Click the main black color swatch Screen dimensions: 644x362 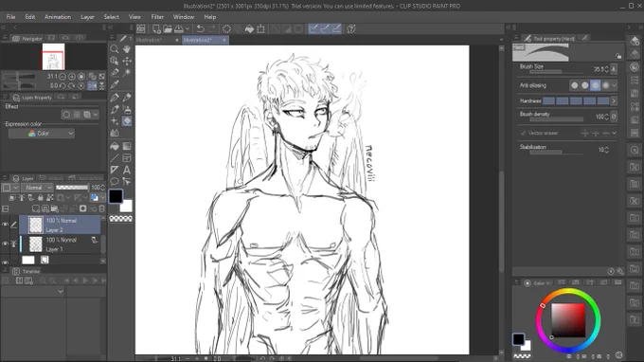coord(116,196)
